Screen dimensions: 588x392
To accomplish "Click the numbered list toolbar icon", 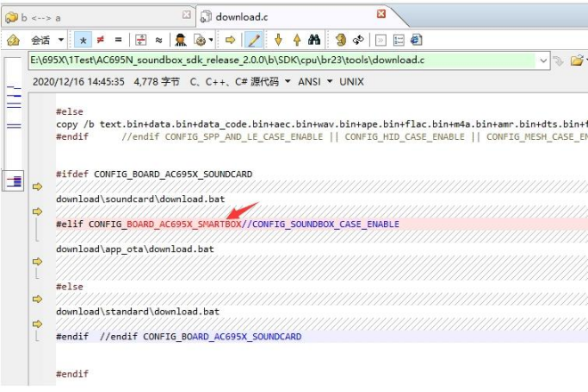I will [398, 40].
